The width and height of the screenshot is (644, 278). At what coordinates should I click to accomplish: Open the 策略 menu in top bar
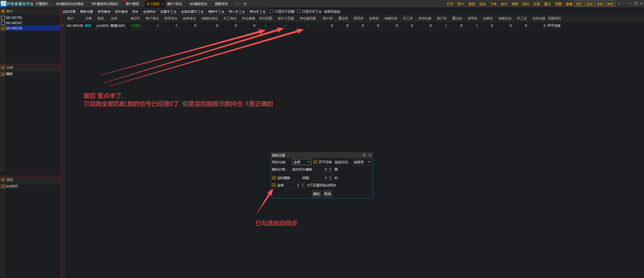(515, 4)
